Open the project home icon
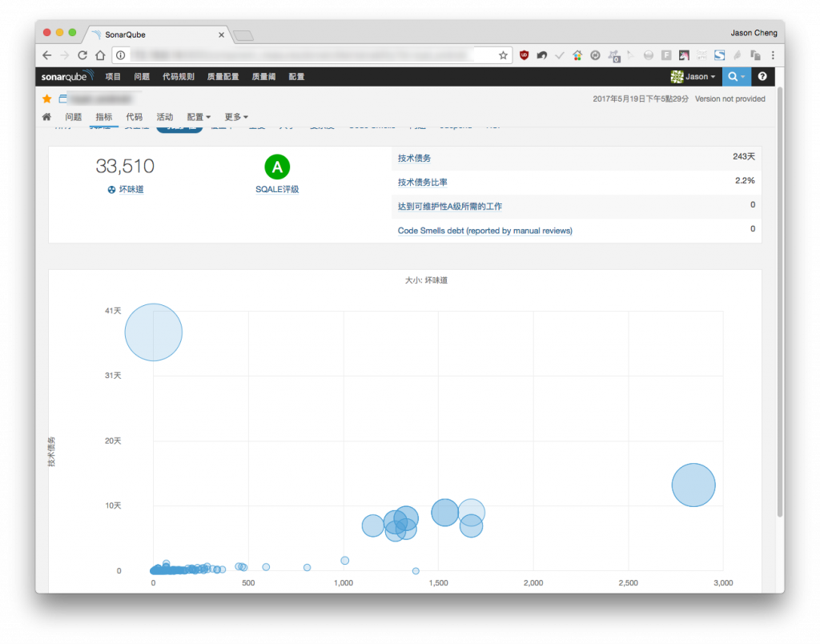This screenshot has height=644, width=820. tap(46, 117)
